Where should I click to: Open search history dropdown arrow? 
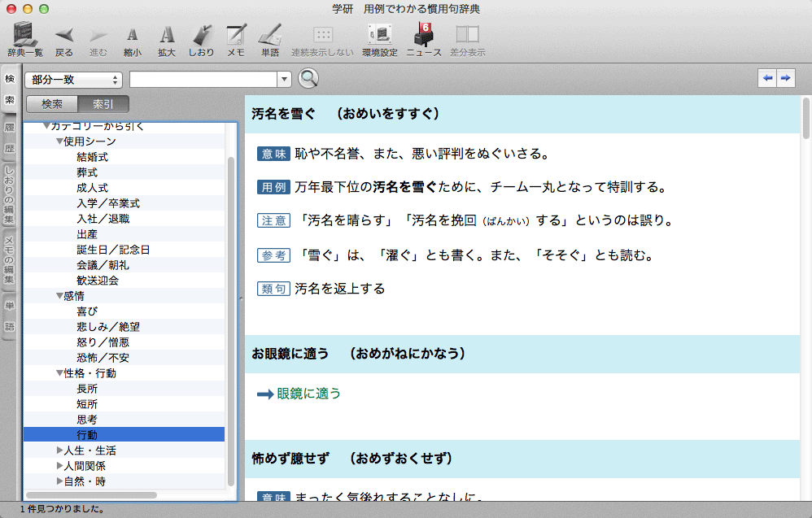point(285,80)
